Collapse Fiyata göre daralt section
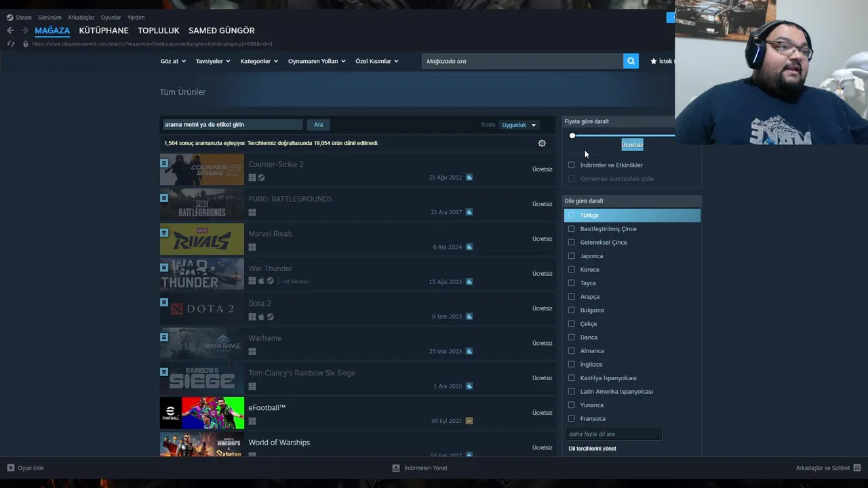 point(631,121)
